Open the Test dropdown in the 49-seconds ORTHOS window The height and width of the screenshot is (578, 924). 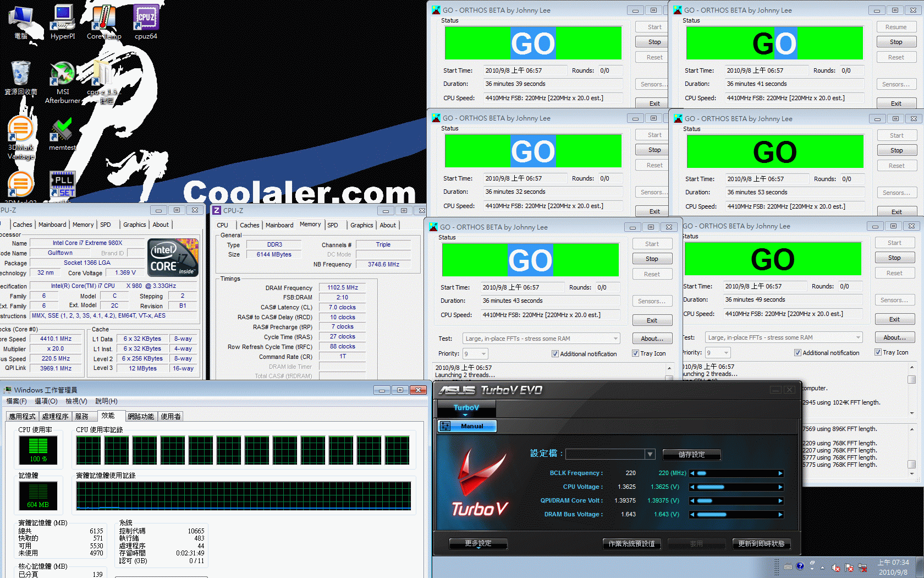[784, 337]
